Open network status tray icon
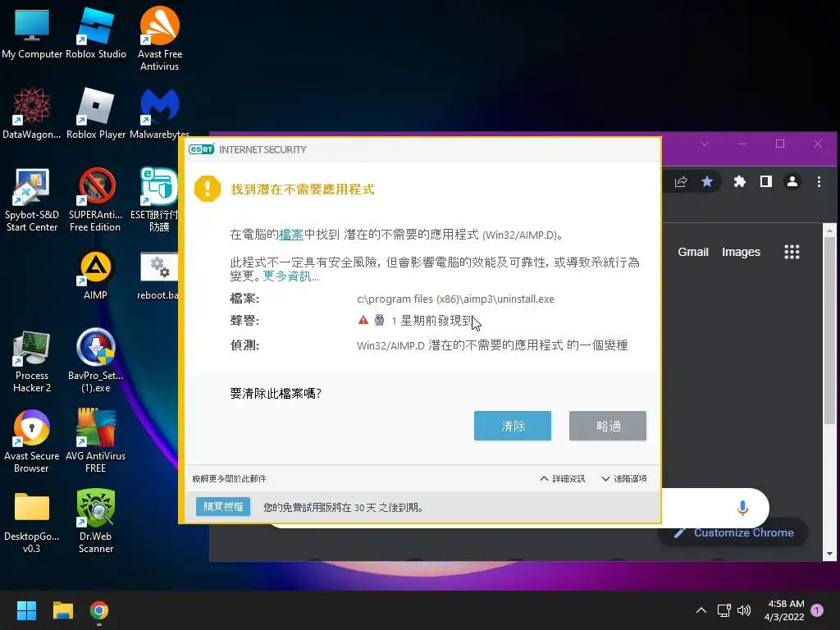The height and width of the screenshot is (630, 840). (724, 610)
